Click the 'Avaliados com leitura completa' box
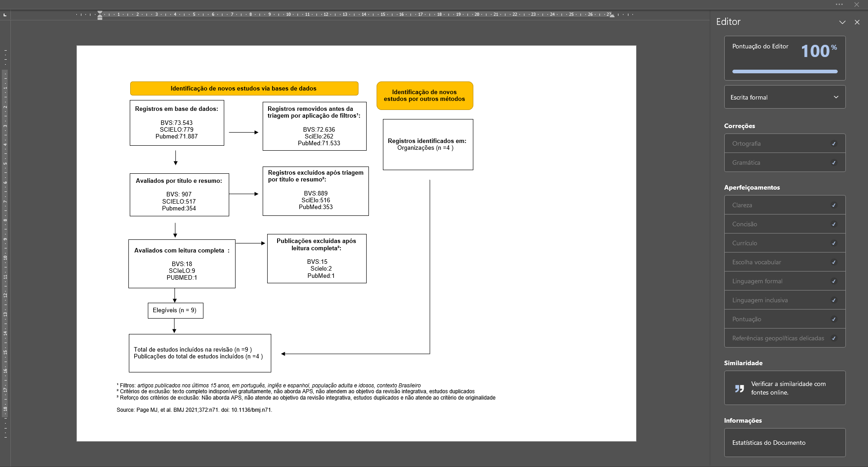Image resolution: width=868 pixels, height=467 pixels. click(182, 264)
